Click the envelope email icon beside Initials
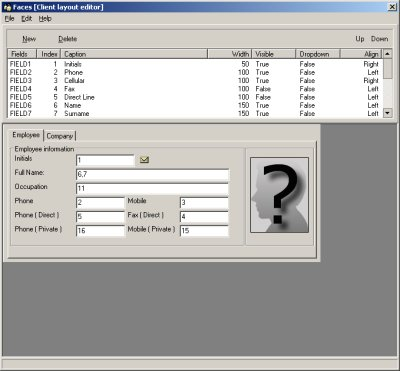The width and height of the screenshot is (400, 371). tap(144, 160)
